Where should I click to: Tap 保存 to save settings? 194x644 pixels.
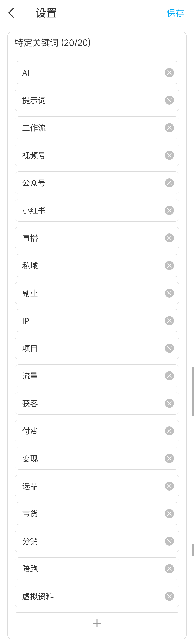pos(175,13)
